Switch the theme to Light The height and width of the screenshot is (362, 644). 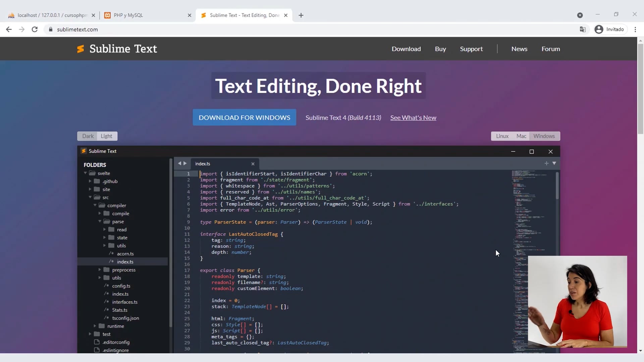pos(106,136)
